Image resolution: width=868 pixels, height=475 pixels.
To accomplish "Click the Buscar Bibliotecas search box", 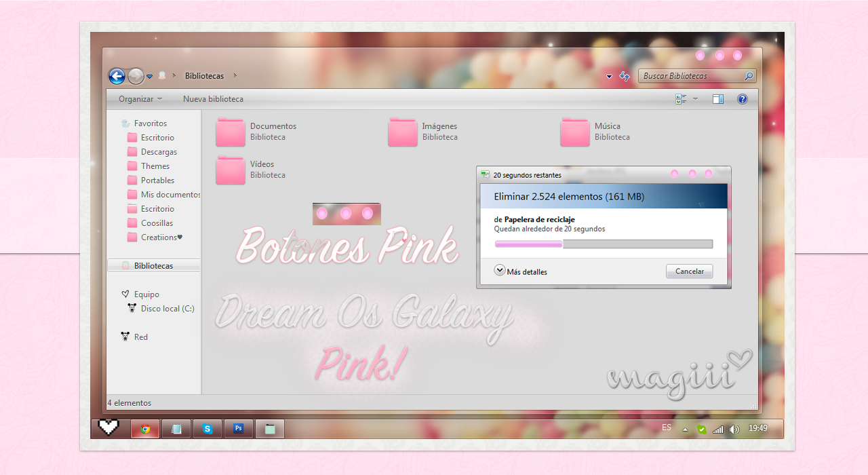I will [692, 76].
